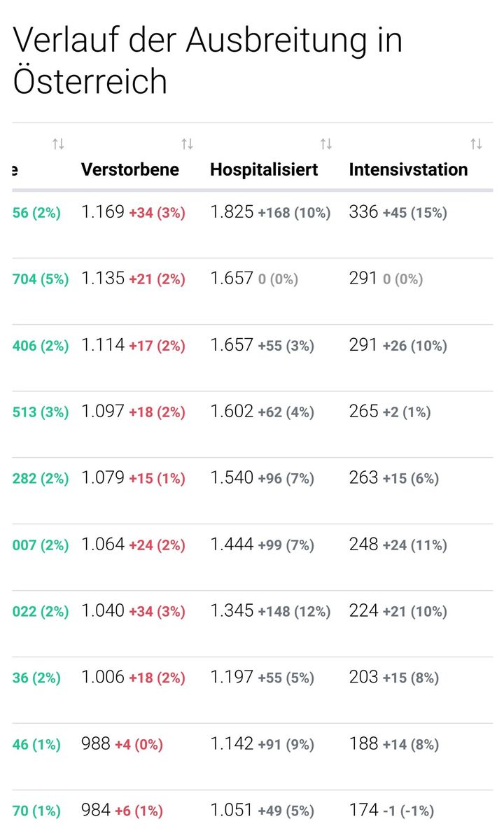This screenshot has width=504, height=840.
Task: Click the sort arrows above Intensivstation
Action: click(476, 144)
